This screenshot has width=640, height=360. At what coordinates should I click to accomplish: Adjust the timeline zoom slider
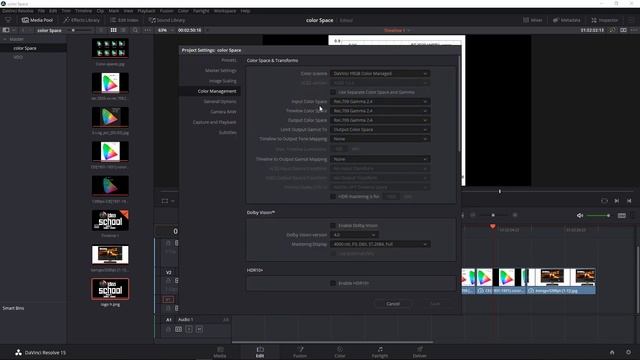click(493, 215)
